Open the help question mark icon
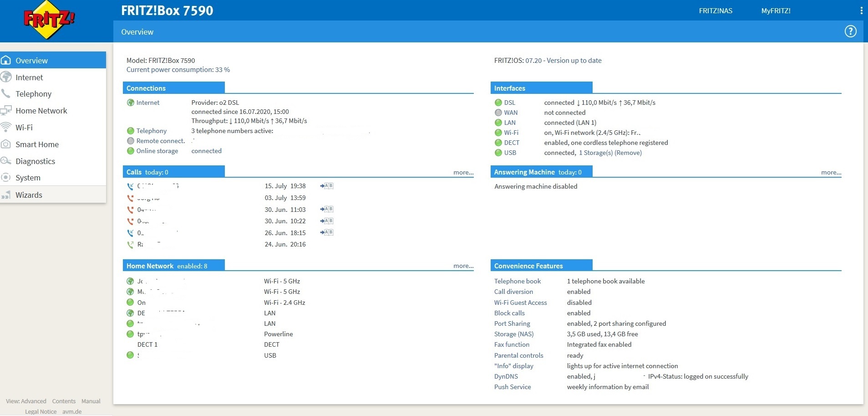Viewport: 868px width, 416px height. (850, 31)
